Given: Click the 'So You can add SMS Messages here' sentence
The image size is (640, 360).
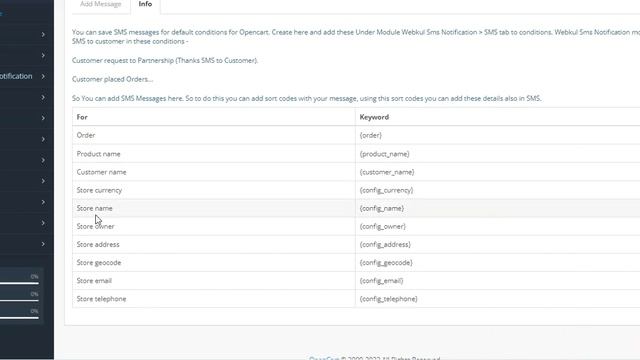Looking at the screenshot, I should (307, 98).
